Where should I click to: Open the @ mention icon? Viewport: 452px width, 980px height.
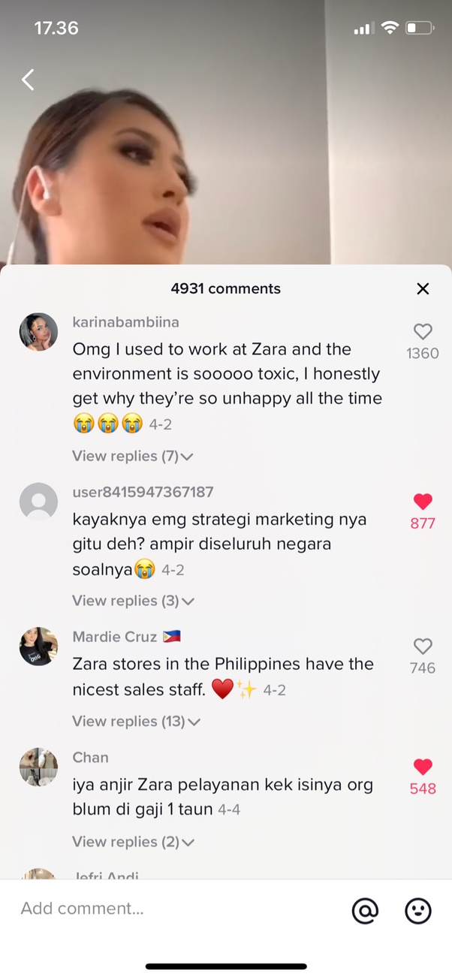[365, 911]
